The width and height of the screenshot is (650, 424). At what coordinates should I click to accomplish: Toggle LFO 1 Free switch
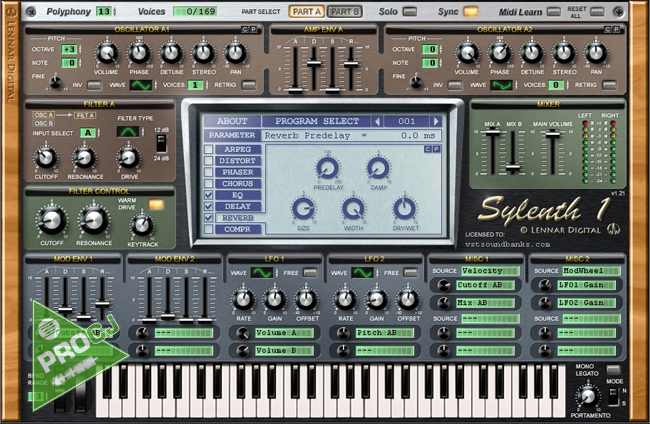tap(310, 273)
